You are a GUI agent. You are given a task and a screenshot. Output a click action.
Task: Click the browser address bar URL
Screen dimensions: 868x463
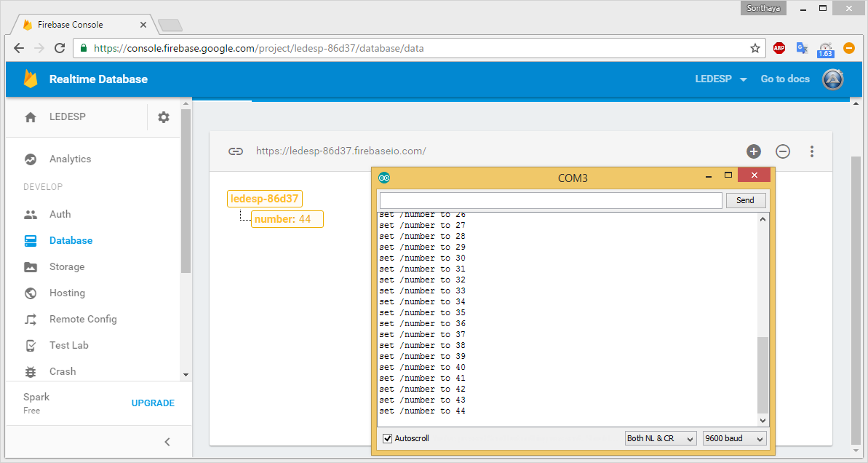click(258, 48)
